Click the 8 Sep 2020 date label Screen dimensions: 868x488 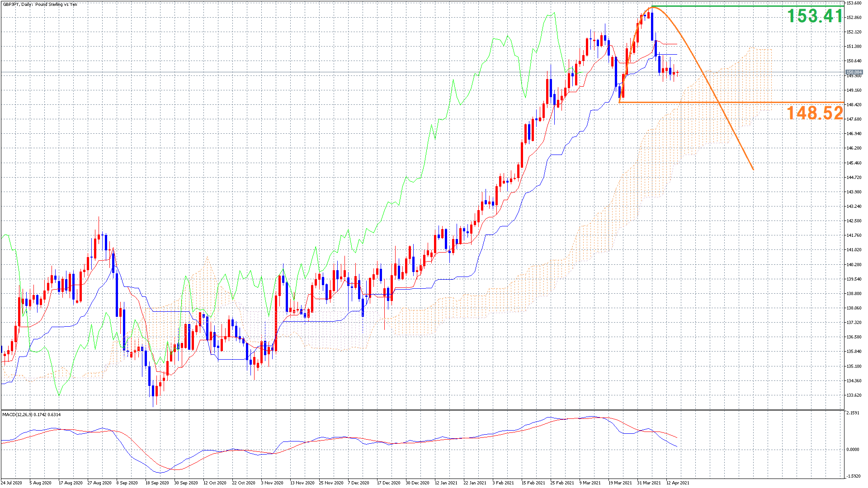(x=127, y=483)
